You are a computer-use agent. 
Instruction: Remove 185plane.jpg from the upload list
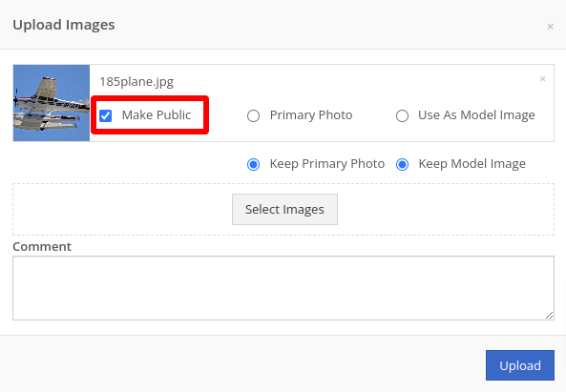(542, 78)
